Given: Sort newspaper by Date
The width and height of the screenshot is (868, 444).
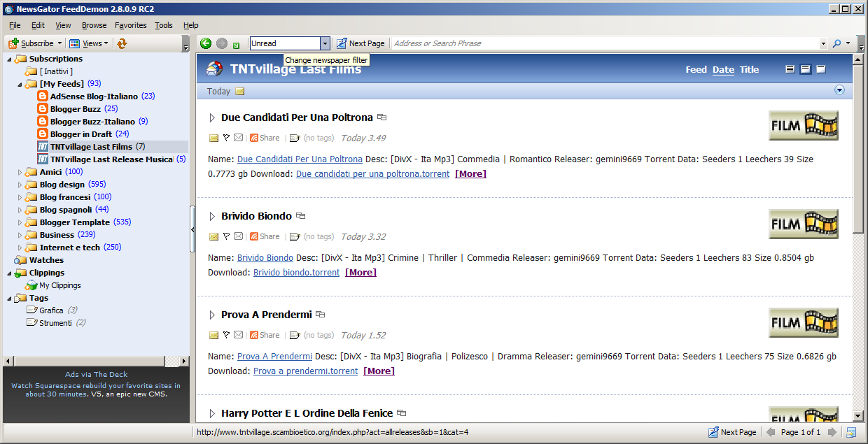Looking at the screenshot, I should coord(723,69).
